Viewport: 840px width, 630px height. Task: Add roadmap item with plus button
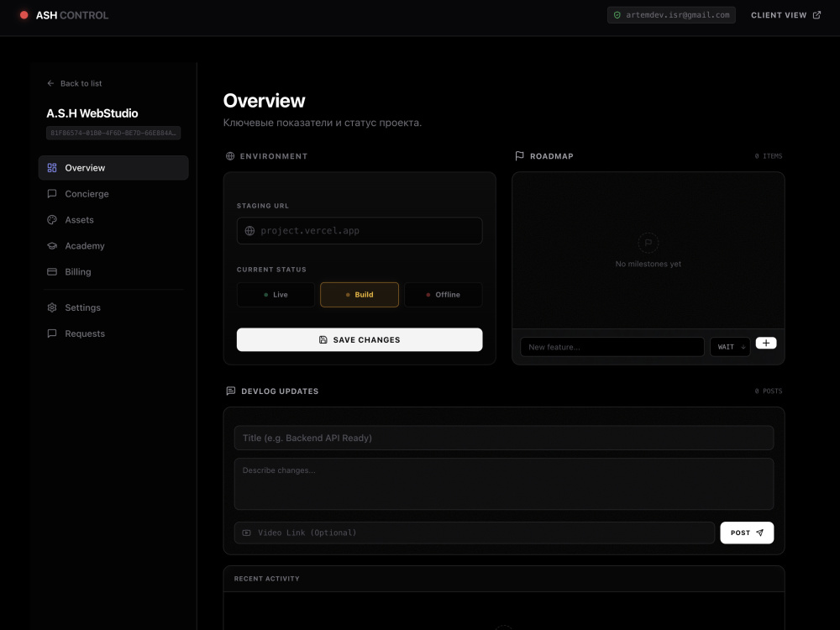[x=766, y=343]
